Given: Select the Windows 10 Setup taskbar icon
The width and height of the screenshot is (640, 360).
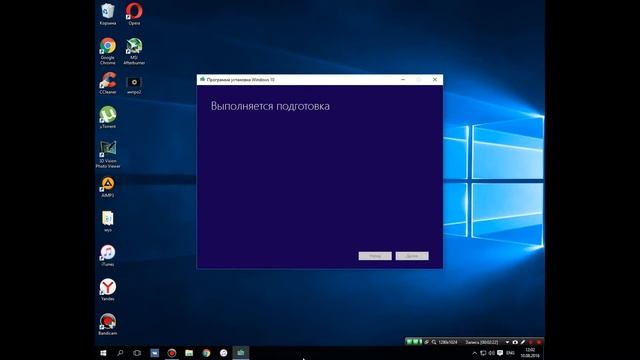Looking at the screenshot, I should [x=241, y=353].
